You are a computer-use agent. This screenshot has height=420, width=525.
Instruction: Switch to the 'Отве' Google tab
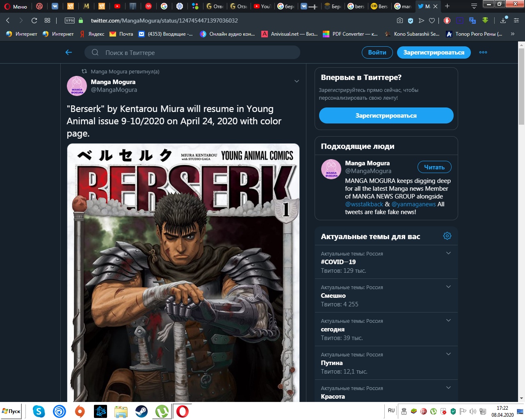pyautogui.click(x=215, y=6)
